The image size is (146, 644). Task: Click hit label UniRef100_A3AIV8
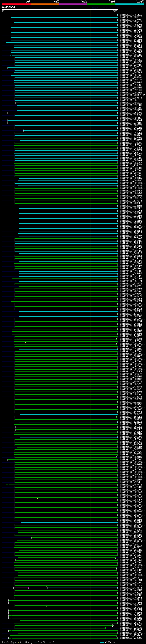[131, 588]
